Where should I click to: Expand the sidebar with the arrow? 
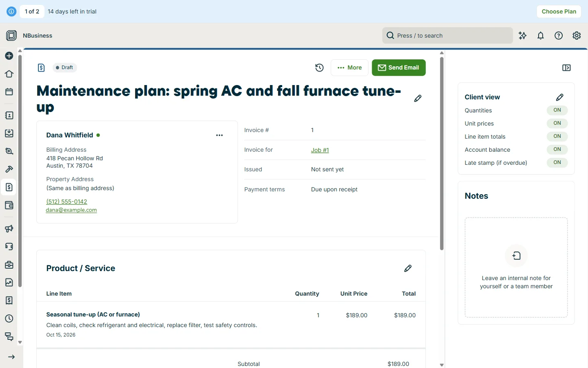(11, 357)
